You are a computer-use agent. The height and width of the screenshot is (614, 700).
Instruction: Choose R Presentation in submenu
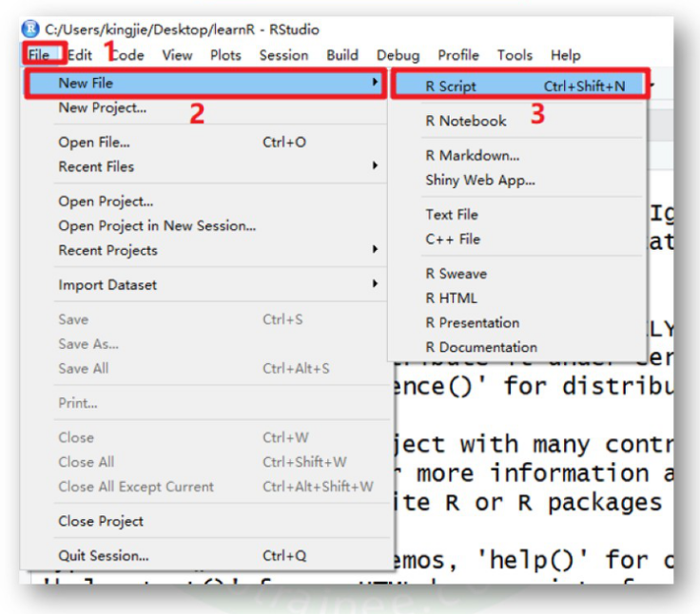(x=473, y=322)
